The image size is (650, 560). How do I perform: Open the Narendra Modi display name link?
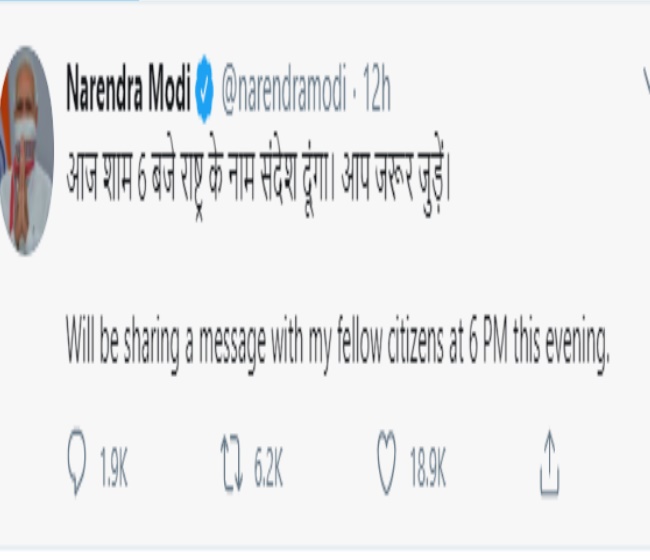[x=129, y=87]
